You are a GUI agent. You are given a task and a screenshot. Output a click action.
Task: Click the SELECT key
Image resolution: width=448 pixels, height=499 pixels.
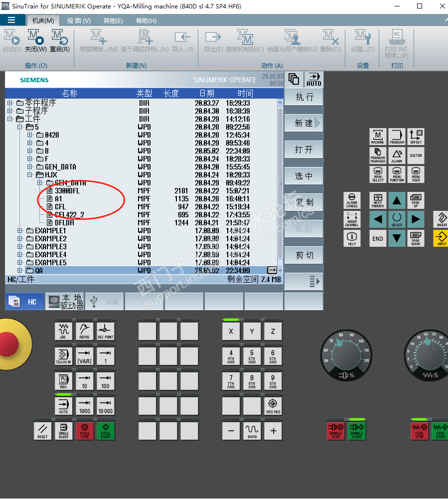pos(397,219)
